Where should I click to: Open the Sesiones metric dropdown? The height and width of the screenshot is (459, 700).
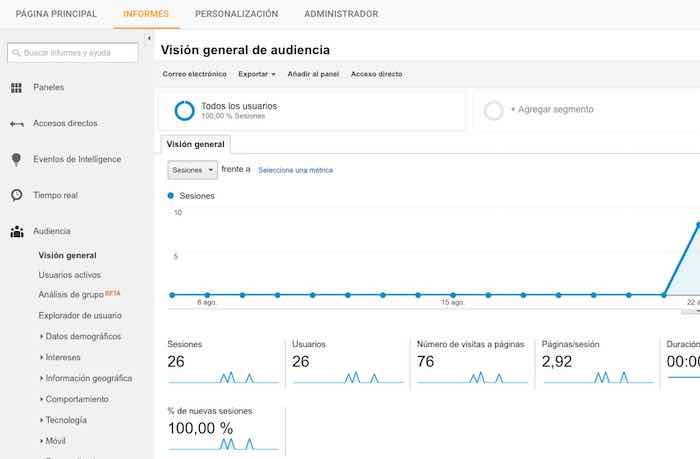[x=192, y=170]
